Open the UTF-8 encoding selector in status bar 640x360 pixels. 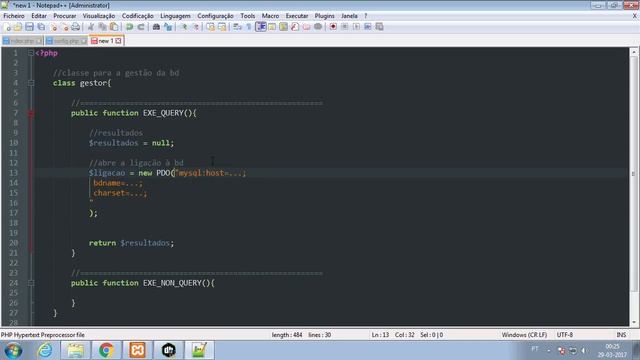[565, 335]
